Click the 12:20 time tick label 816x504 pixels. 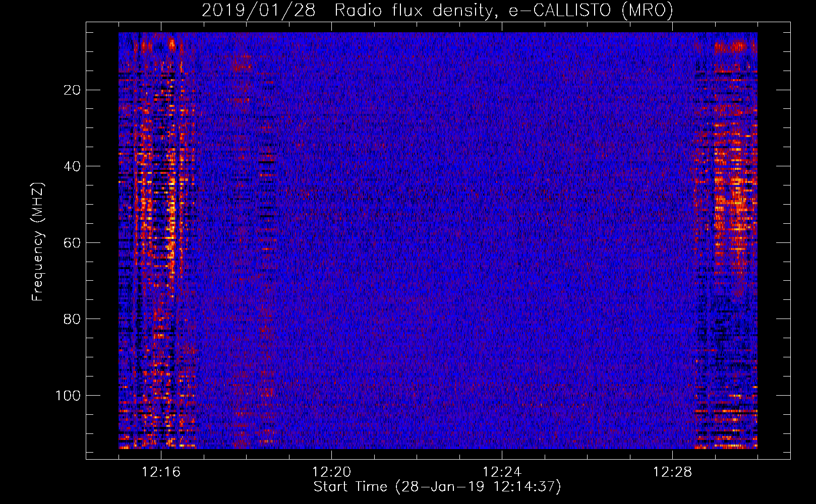331,472
